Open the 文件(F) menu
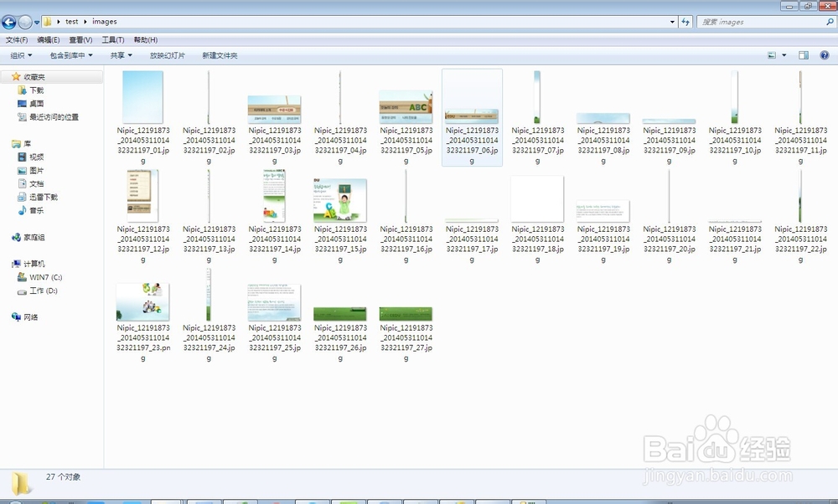The width and height of the screenshot is (838, 504). click(17, 40)
